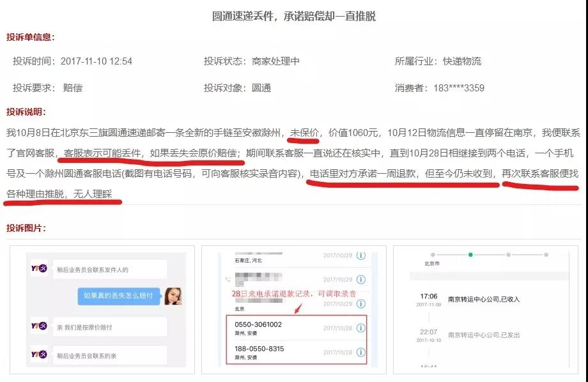Select the green dot on tracking progress
Image resolution: width=588 pixels, height=382 pixels.
[x=470, y=254]
